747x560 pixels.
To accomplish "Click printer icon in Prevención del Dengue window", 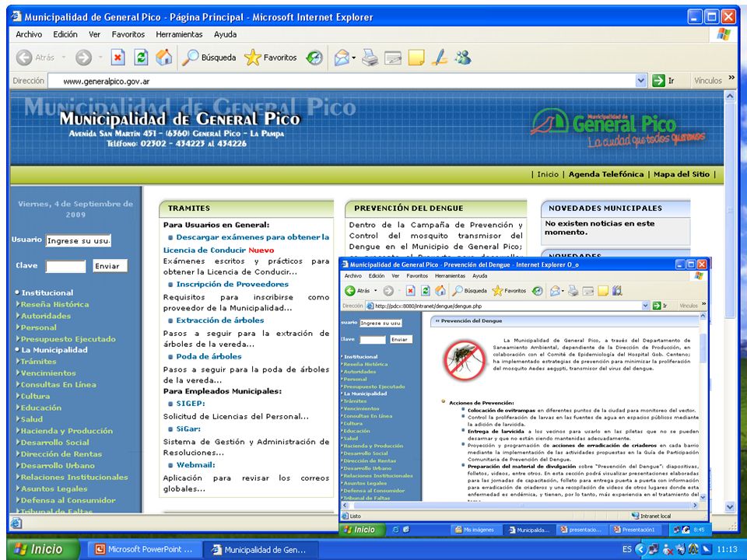I will coord(573,290).
